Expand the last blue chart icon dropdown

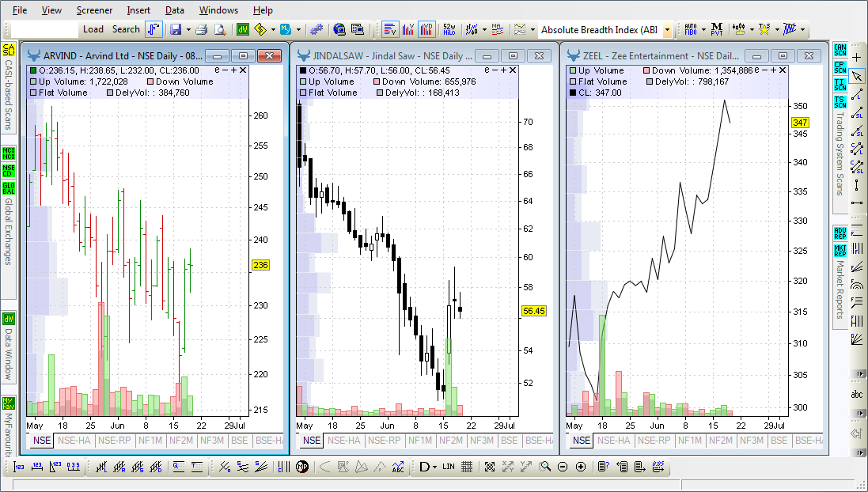[802, 30]
